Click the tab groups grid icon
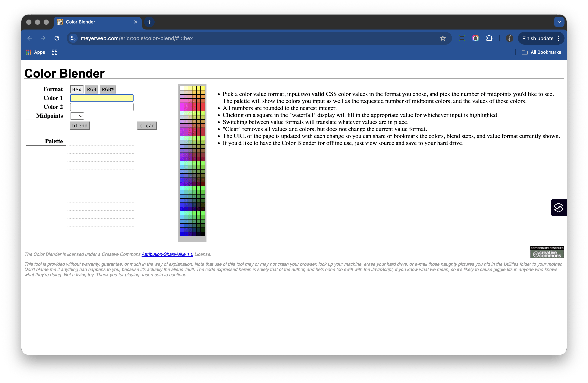The image size is (588, 383). [55, 52]
